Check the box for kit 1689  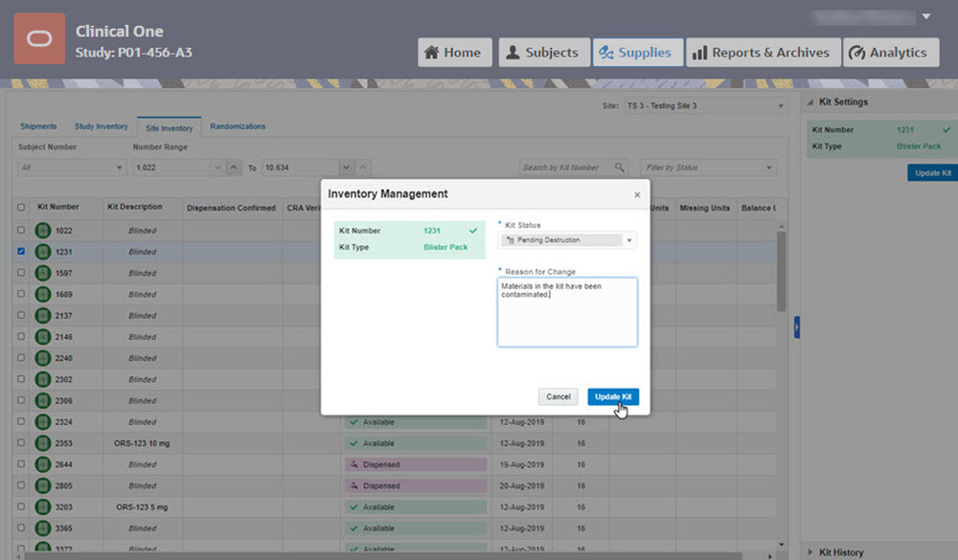coord(21,294)
